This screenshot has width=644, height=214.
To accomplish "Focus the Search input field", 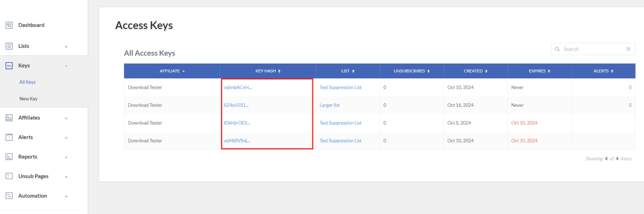I will [x=593, y=49].
